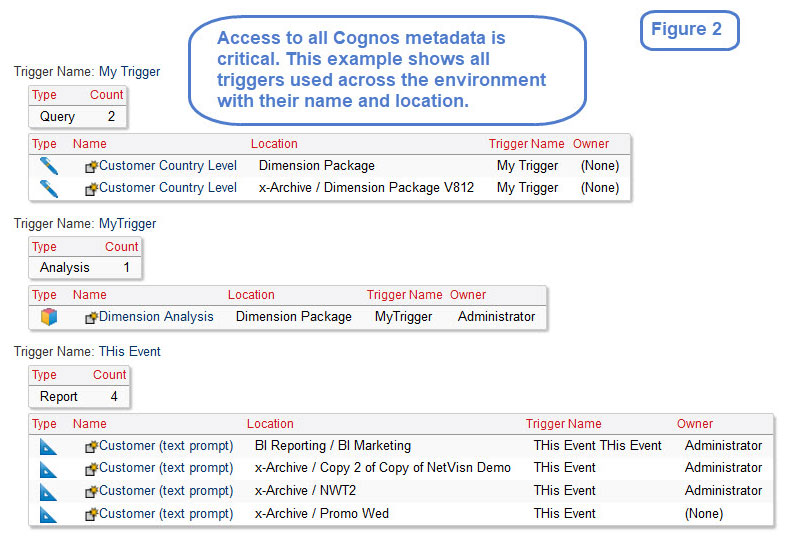Click 'Trigger Name: MyTrigger' heading

85,223
